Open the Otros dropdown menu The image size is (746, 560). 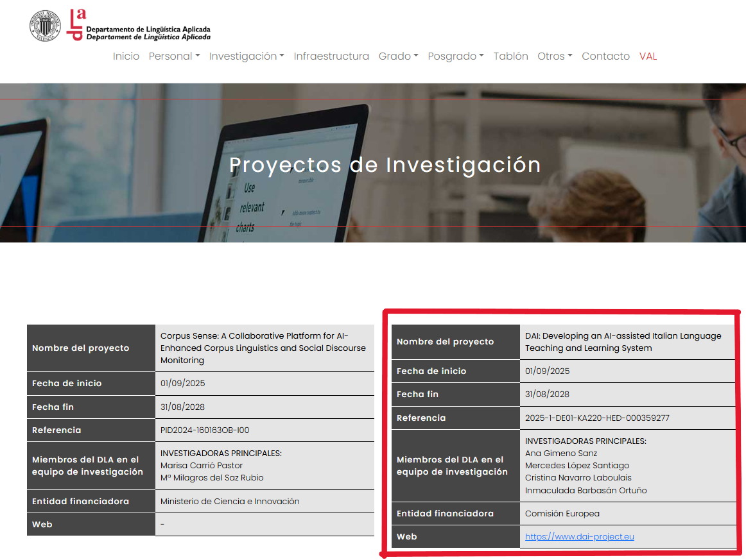click(555, 56)
